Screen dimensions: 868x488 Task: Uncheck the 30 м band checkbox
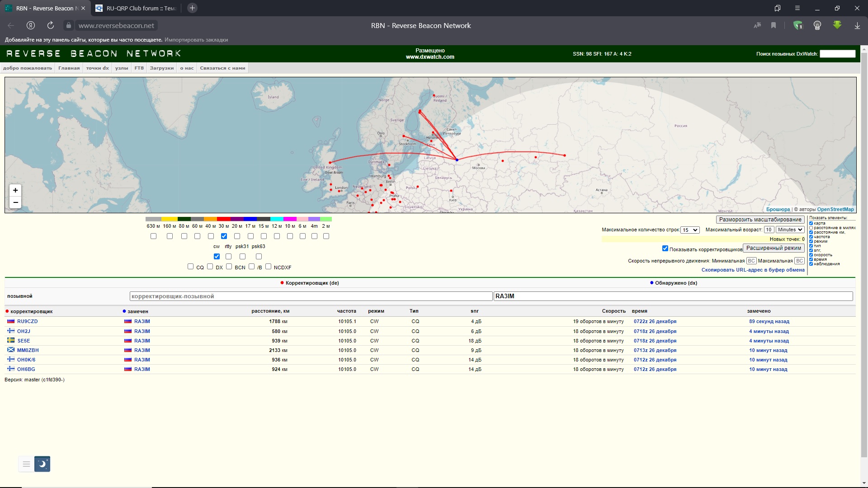(224, 236)
